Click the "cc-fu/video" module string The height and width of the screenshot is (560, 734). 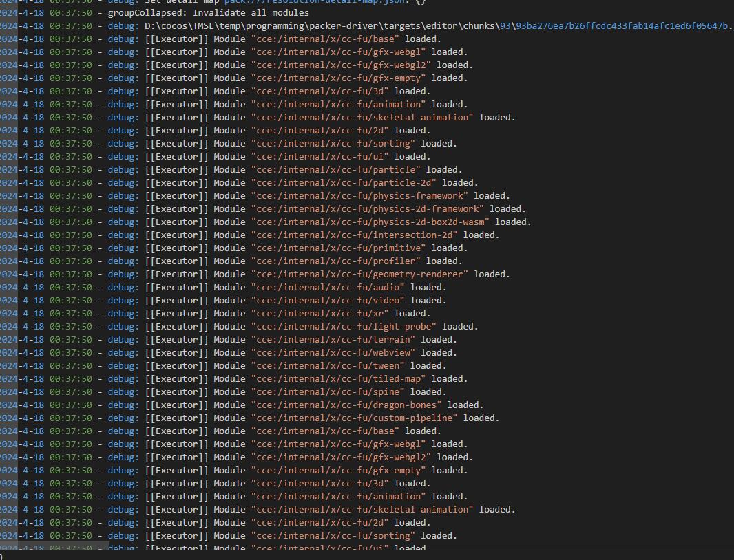pyautogui.click(x=328, y=300)
